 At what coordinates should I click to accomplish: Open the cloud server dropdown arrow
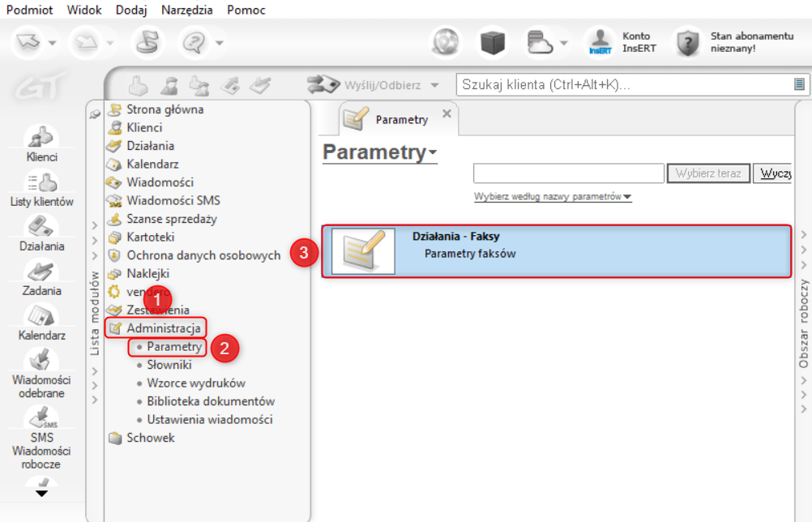click(564, 43)
